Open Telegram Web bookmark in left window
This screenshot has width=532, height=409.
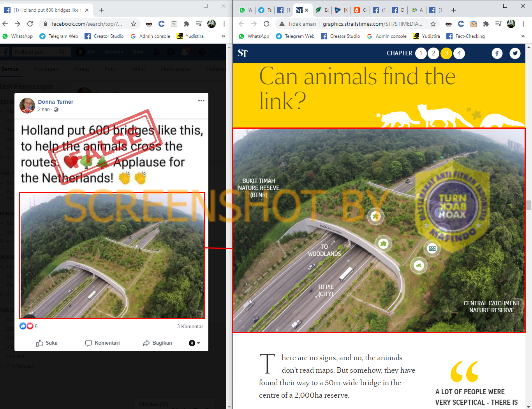tap(59, 36)
